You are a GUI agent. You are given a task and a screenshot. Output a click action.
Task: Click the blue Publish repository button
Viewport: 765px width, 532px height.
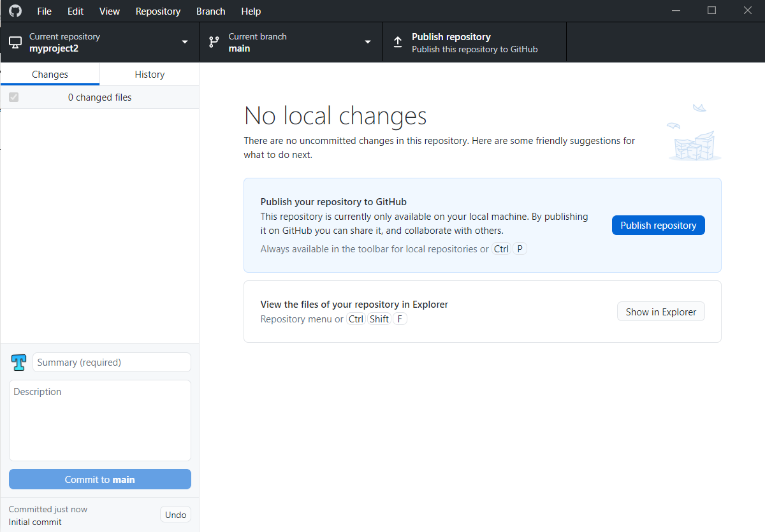pos(658,225)
